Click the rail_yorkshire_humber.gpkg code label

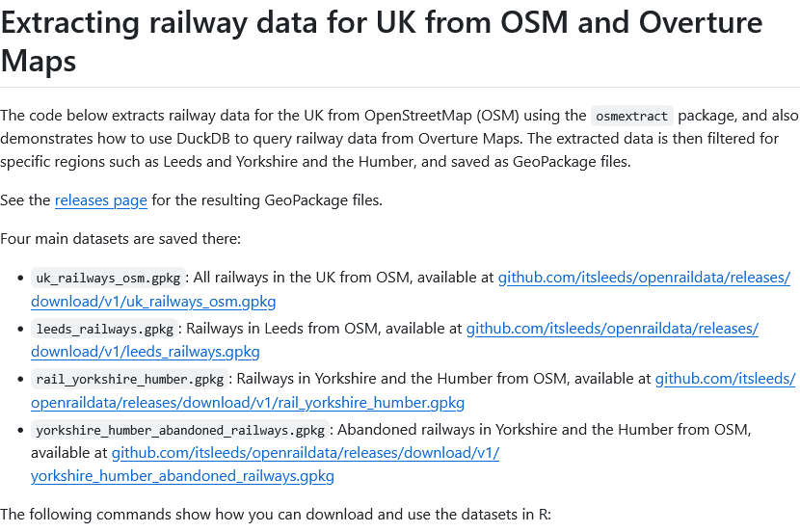tap(129, 379)
